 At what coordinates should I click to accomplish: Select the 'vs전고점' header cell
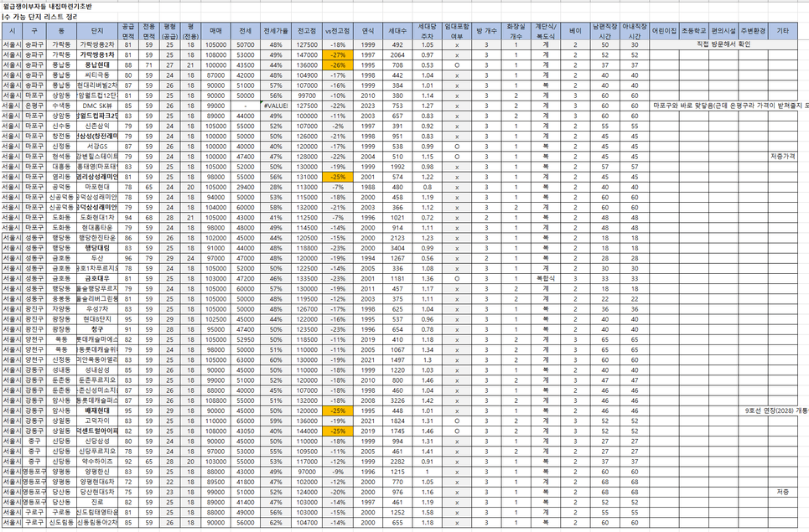(x=338, y=31)
